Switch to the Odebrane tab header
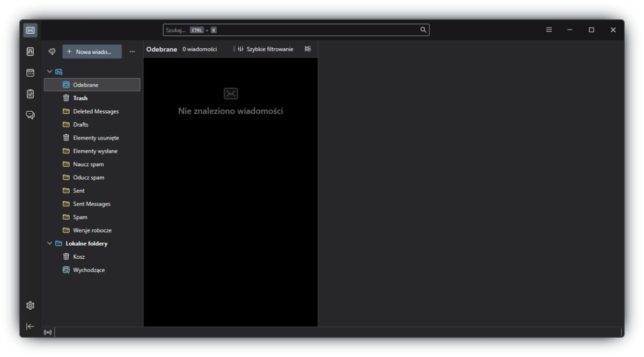 tap(160, 48)
